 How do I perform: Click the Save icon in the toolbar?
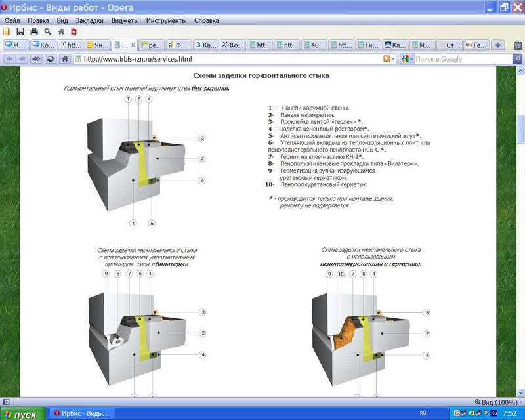coord(20,31)
